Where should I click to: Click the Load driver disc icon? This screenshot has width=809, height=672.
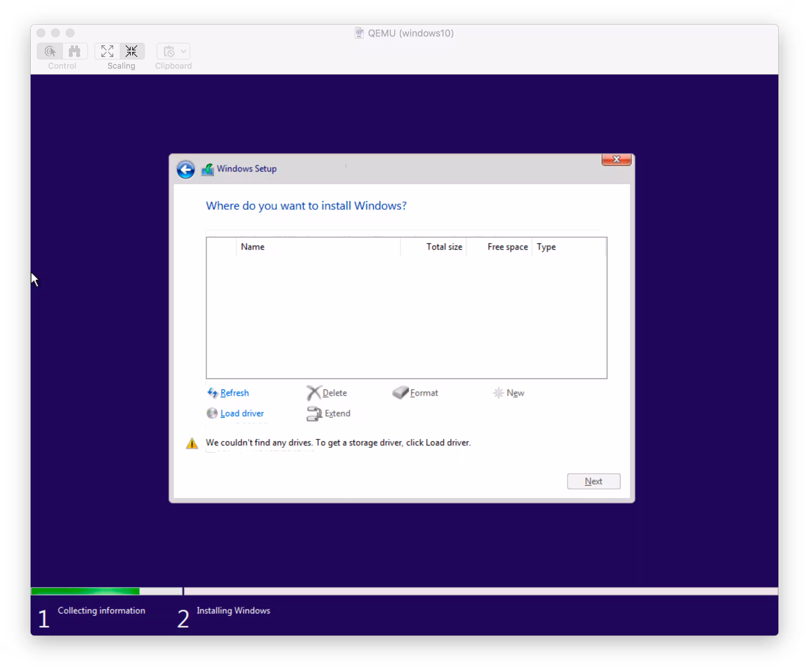(x=212, y=413)
